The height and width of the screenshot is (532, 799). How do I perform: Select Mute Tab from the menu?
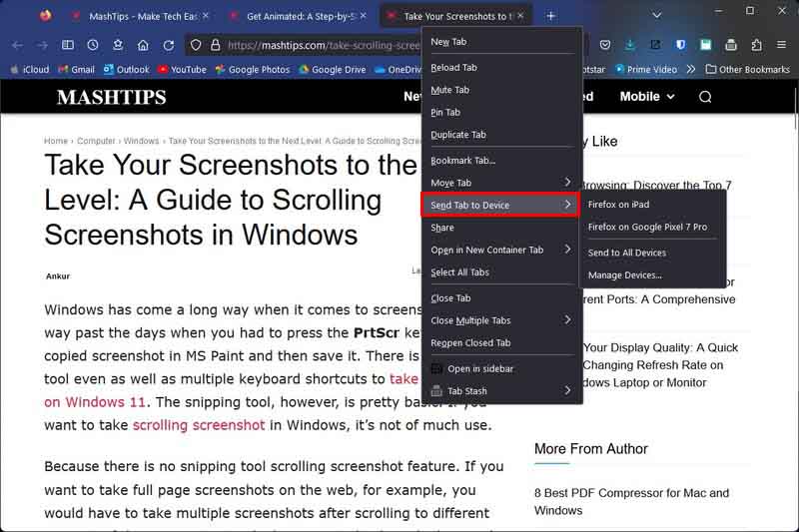click(502, 90)
